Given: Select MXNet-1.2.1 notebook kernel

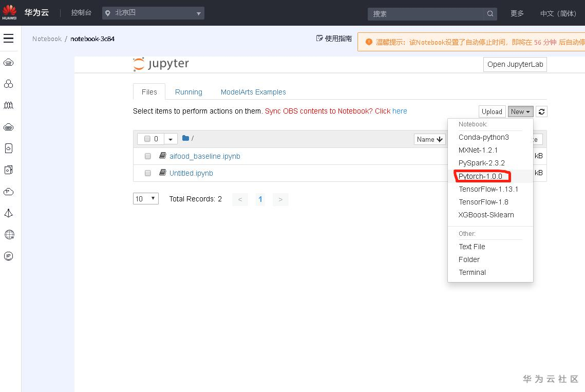Looking at the screenshot, I should tap(490, 150).
